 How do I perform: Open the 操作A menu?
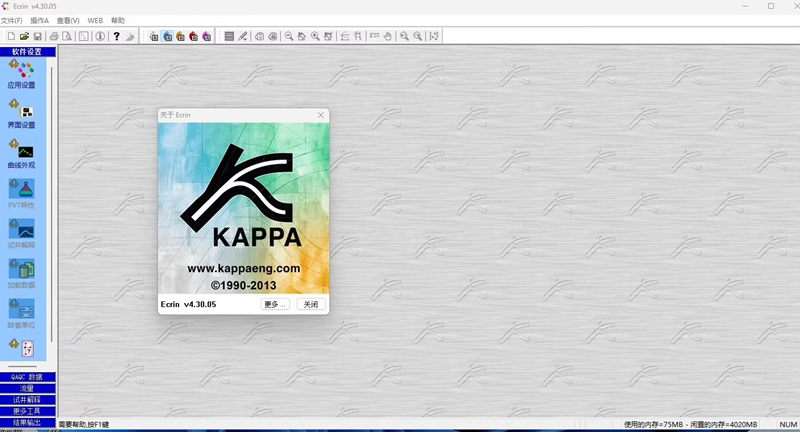coord(39,20)
